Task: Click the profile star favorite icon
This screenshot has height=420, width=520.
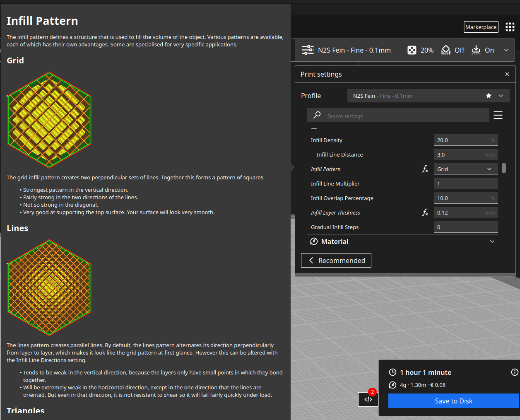Action: [x=489, y=96]
